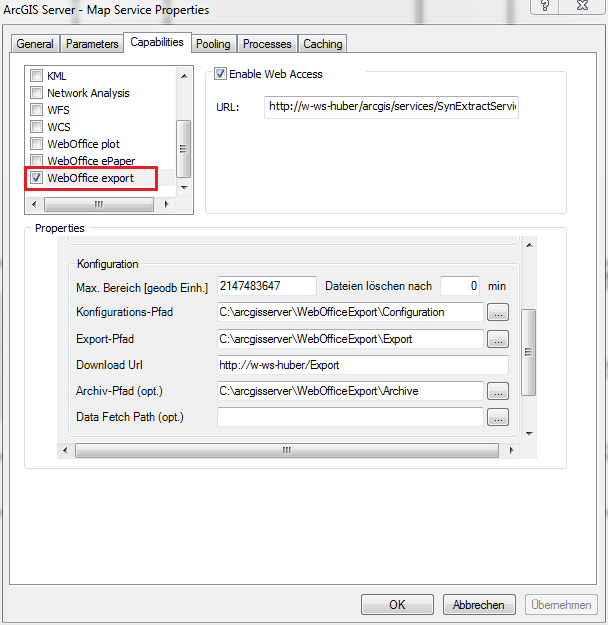The height and width of the screenshot is (625, 608).
Task: Click the Properties panel down scroll arrow
Action: (x=529, y=433)
